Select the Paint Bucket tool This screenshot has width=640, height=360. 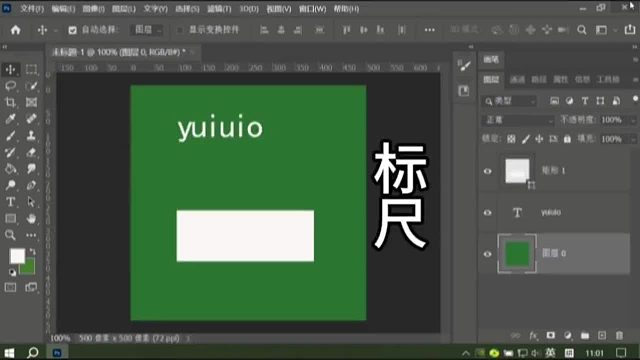pos(11,169)
